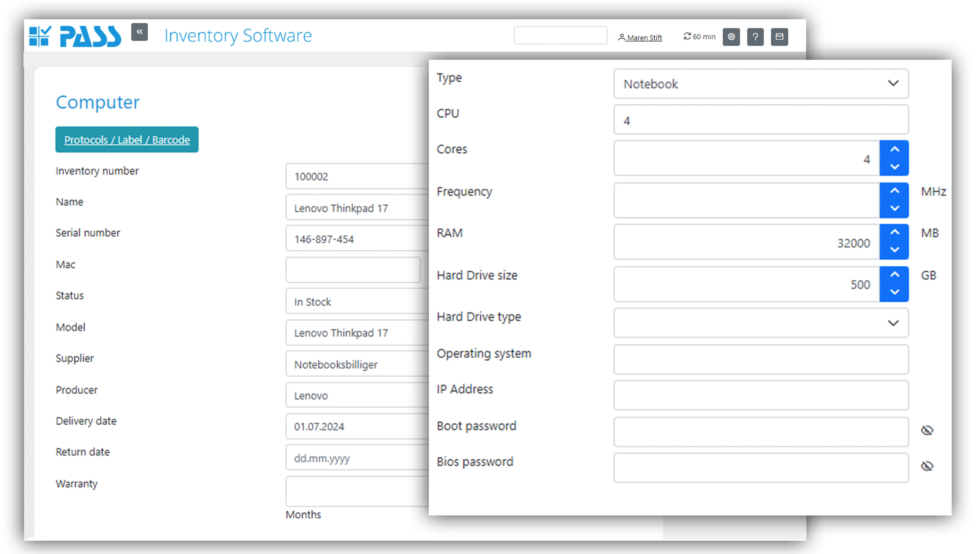Show Bios password with eye icon
Viewport: 980px width, 554px height.
927,466
